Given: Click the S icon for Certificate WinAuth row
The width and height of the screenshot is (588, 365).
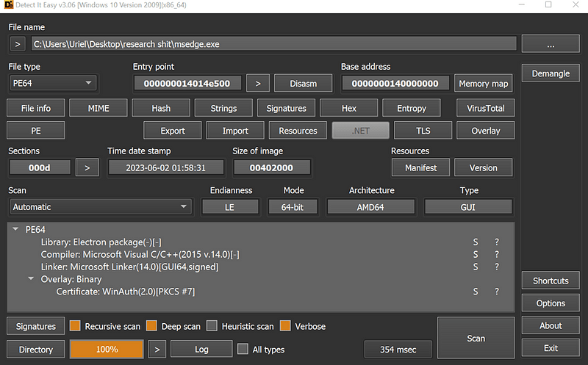Looking at the screenshot, I should tap(475, 292).
